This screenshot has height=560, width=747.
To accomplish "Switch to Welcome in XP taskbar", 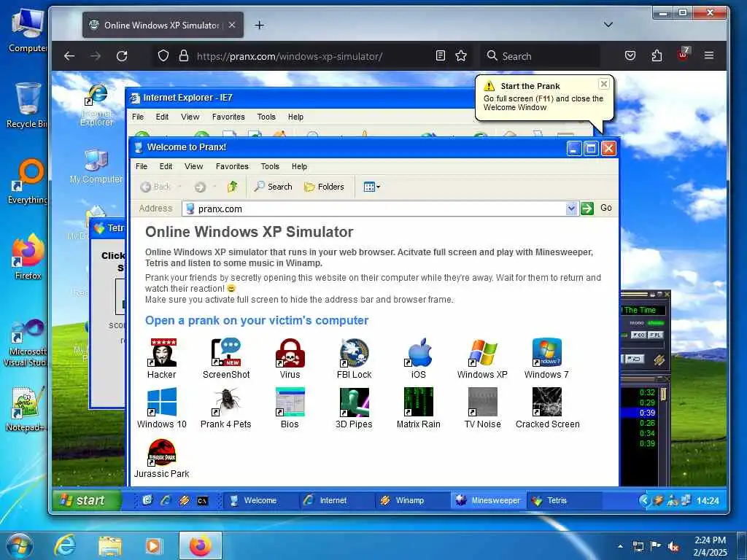I will click(260, 500).
